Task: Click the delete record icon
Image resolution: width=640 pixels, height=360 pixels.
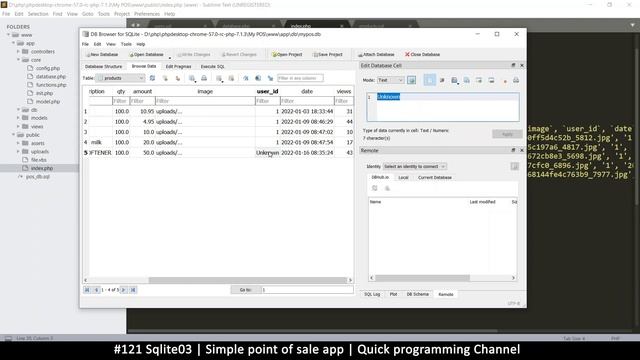Action: pyautogui.click(x=231, y=78)
